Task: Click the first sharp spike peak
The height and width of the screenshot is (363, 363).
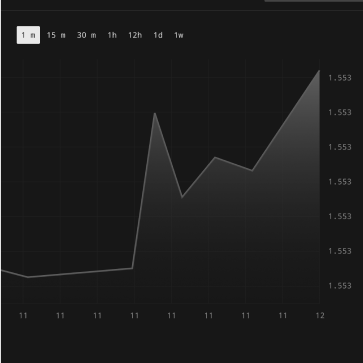Action: coord(155,113)
